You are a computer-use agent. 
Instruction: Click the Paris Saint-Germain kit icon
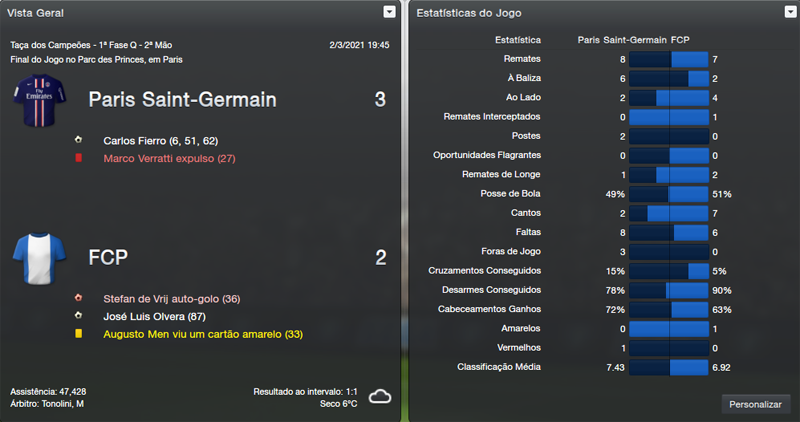point(38,101)
